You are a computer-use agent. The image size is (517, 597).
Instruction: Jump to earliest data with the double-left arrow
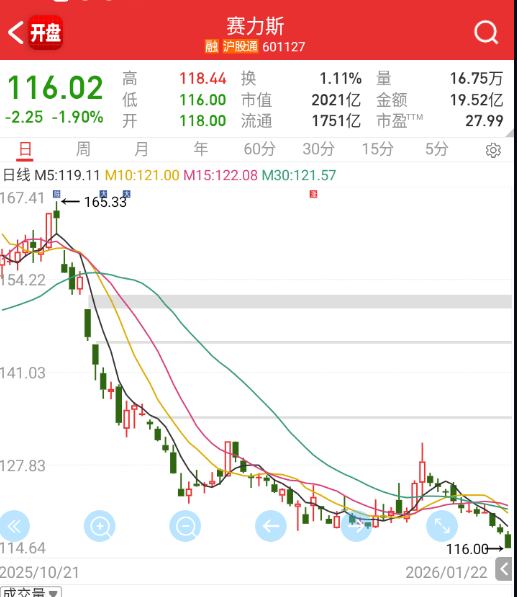pyautogui.click(x=14, y=526)
